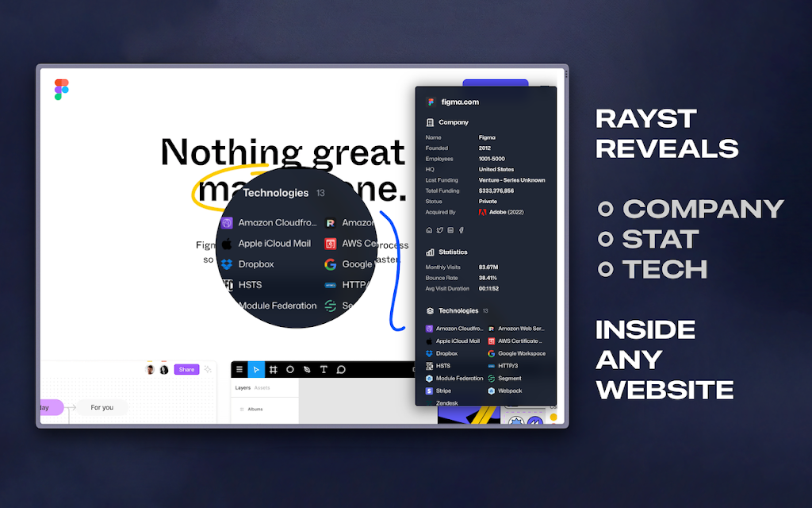Click the Avg Visit Duration value 00:11:52
The height and width of the screenshot is (508, 812).
(x=488, y=289)
